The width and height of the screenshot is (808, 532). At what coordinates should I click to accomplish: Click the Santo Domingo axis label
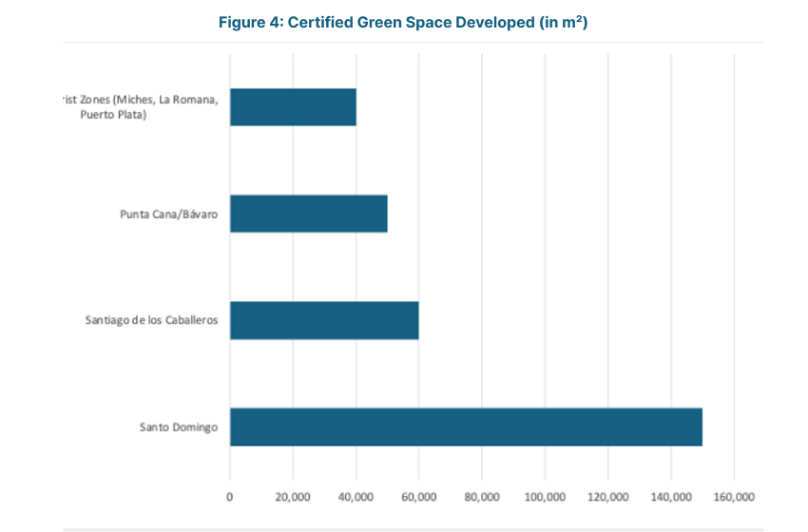(178, 427)
